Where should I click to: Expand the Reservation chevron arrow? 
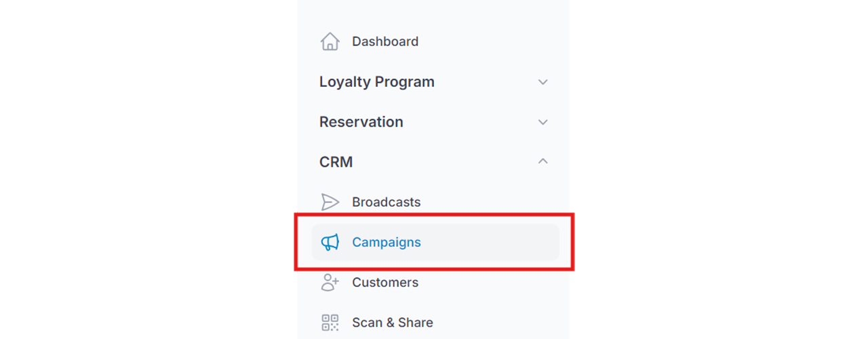pos(542,122)
